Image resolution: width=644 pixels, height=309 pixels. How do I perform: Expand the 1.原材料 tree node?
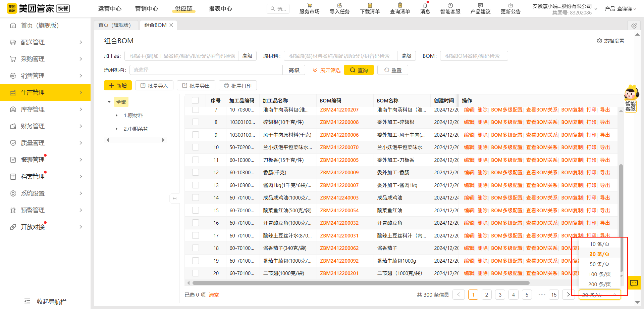tap(116, 116)
